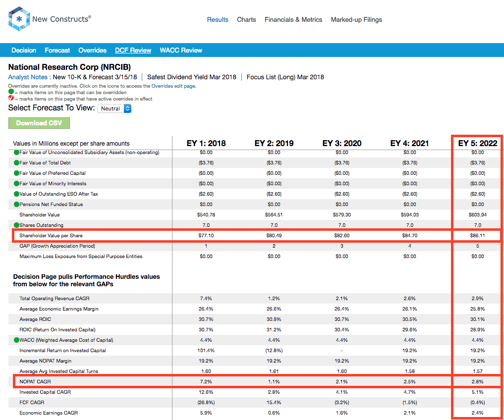
Task: Click the NOPAT CAGR row label
Action: (35, 382)
